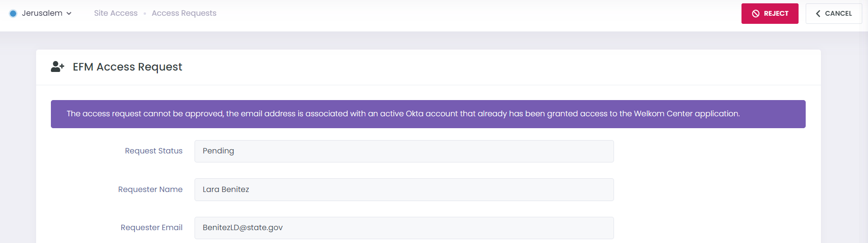Select the Jerusalem site name text
The height and width of the screenshot is (243, 868).
[42, 13]
